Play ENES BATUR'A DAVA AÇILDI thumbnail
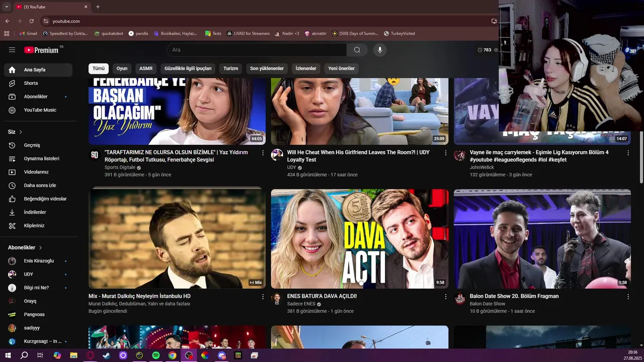Screen dimensions: 644x362 (360, 239)
